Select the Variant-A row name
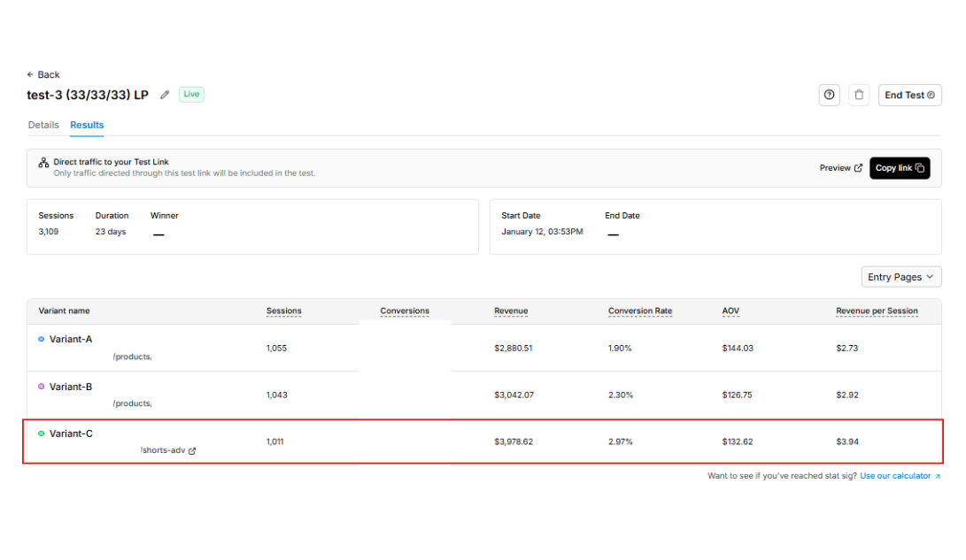 pos(71,339)
